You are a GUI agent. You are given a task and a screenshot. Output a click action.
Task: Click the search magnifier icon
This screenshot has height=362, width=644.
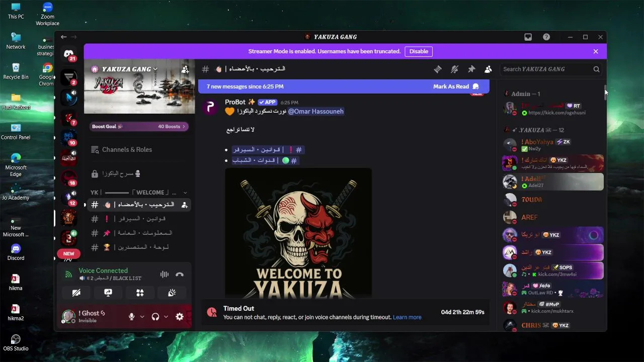click(x=596, y=69)
